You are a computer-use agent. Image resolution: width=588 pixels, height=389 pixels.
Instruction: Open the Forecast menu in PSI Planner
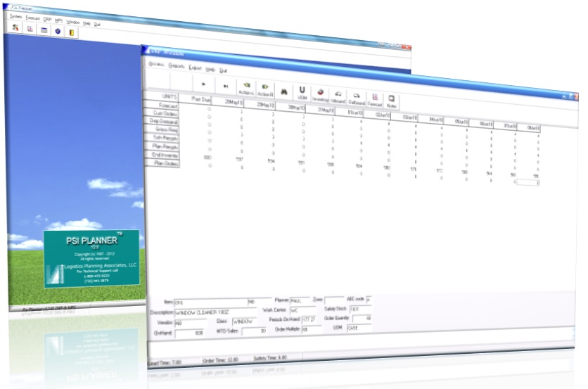[32, 18]
